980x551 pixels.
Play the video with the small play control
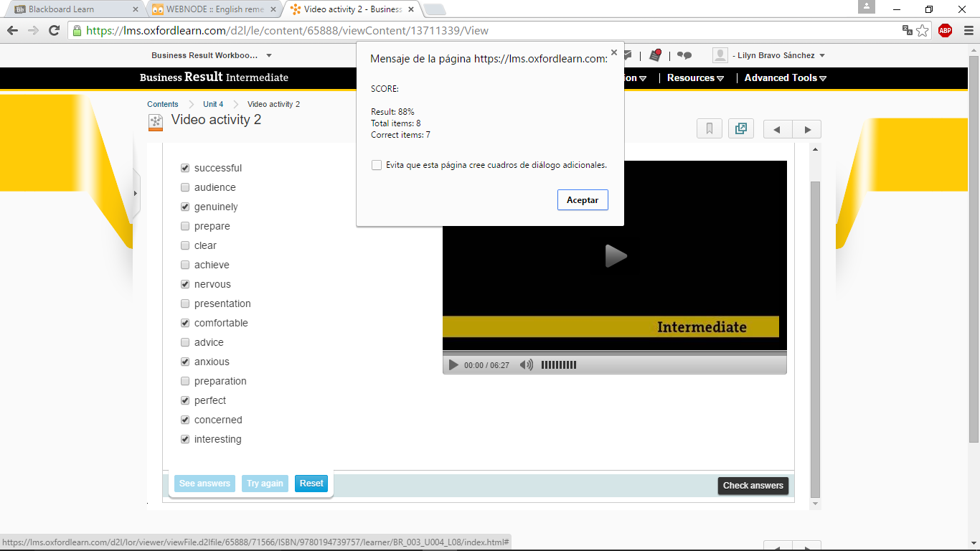(x=453, y=365)
